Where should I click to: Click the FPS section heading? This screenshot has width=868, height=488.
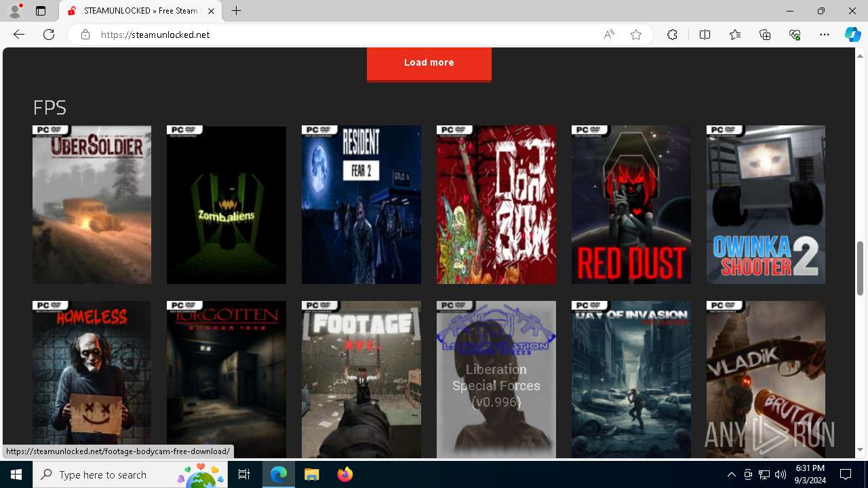[x=50, y=107]
